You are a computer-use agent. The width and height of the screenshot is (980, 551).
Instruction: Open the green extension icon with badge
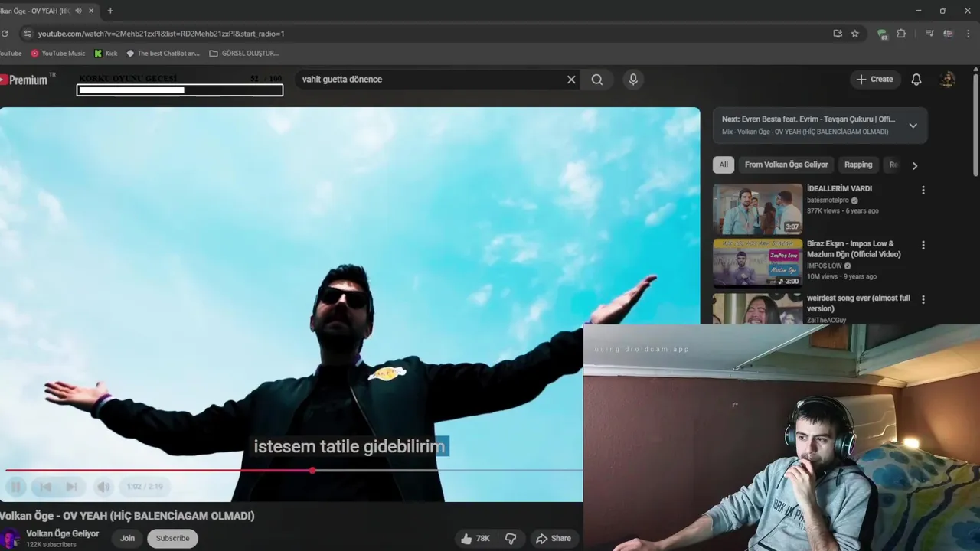click(x=882, y=34)
